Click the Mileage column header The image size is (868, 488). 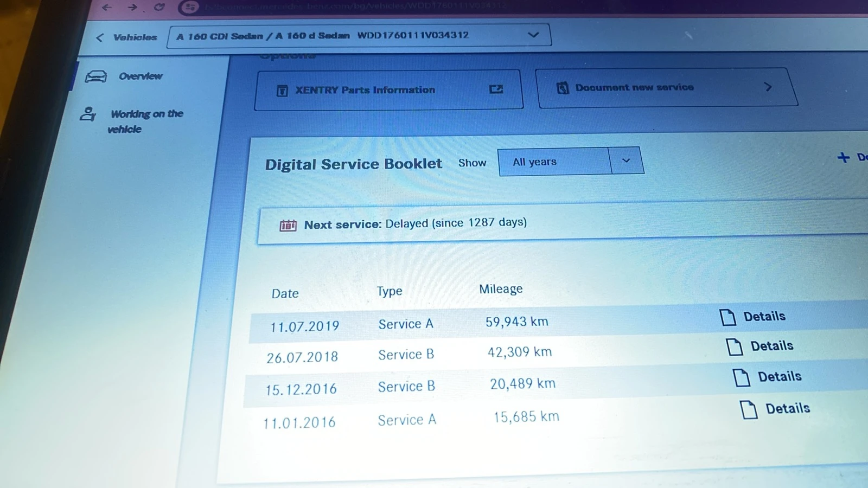tap(501, 289)
